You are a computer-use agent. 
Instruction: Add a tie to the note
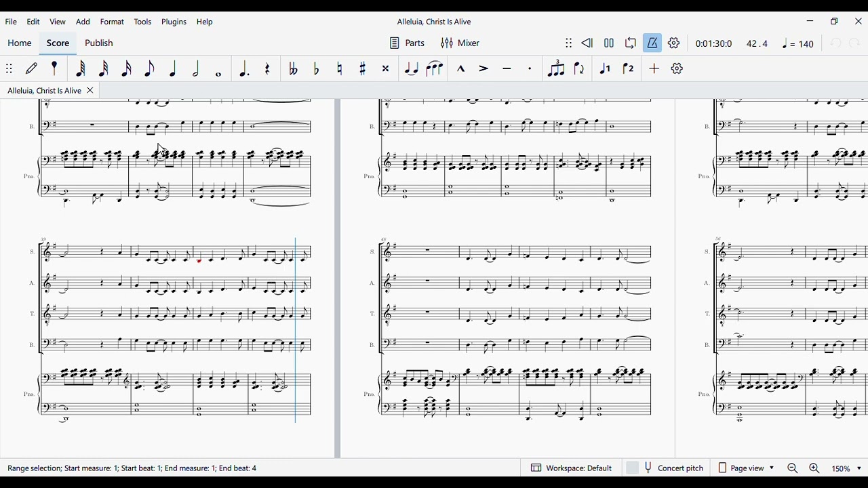pyautogui.click(x=412, y=68)
